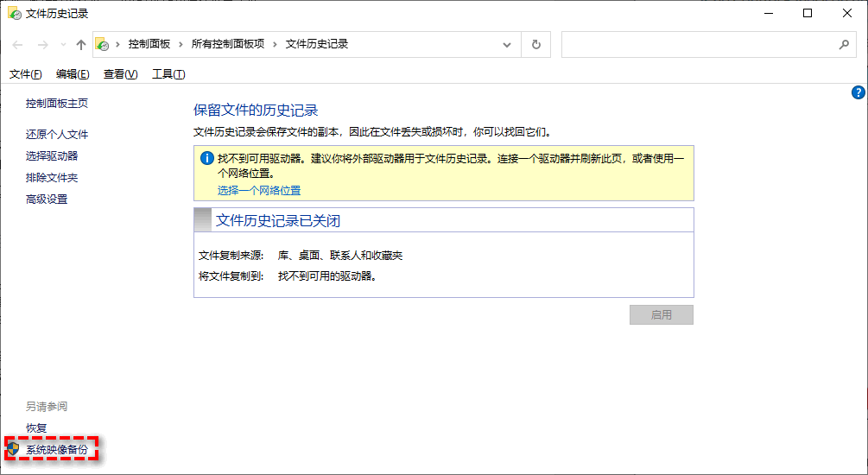Screen dimensions: 868x475
Task: Click the 高级设置 sidebar link
Action: [x=47, y=199]
